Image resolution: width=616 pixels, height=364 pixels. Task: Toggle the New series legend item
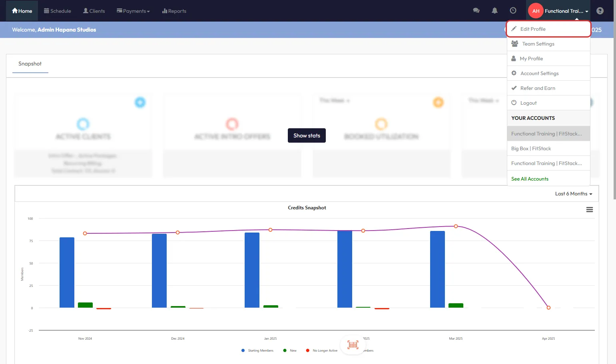tap(290, 350)
